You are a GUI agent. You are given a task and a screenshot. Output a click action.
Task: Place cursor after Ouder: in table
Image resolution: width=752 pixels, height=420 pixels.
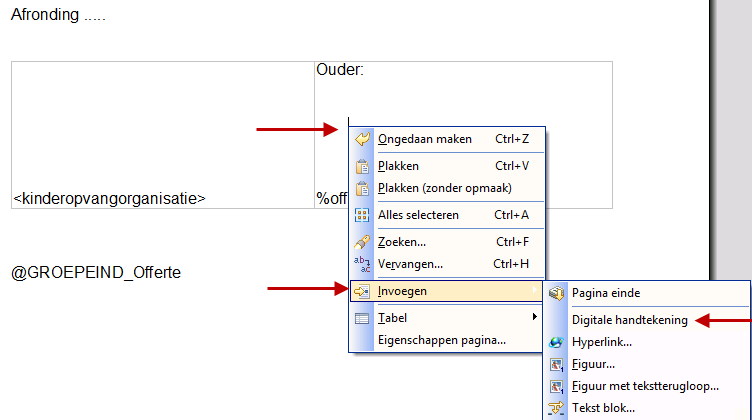click(x=366, y=70)
